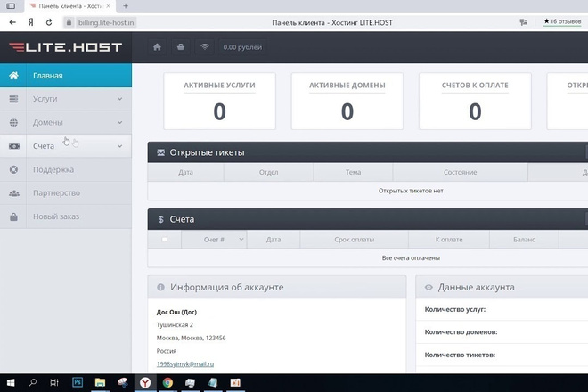Expand the Домены menu chevron
The width and height of the screenshot is (588, 392).
coord(119,123)
